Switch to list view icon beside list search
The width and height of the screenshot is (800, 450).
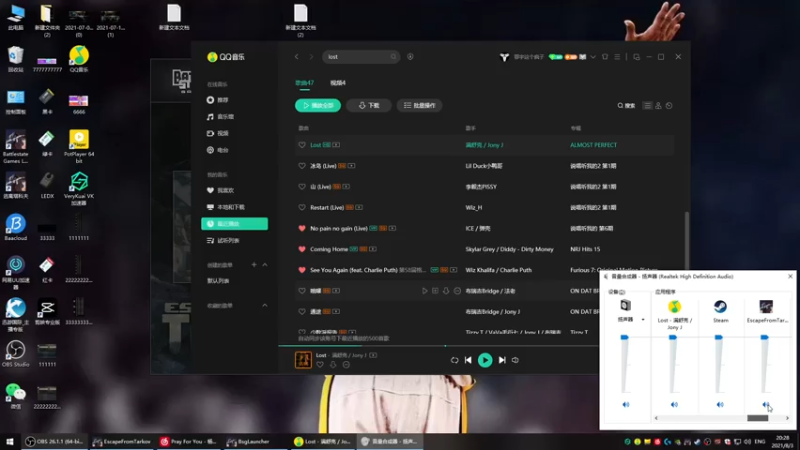coord(647,106)
